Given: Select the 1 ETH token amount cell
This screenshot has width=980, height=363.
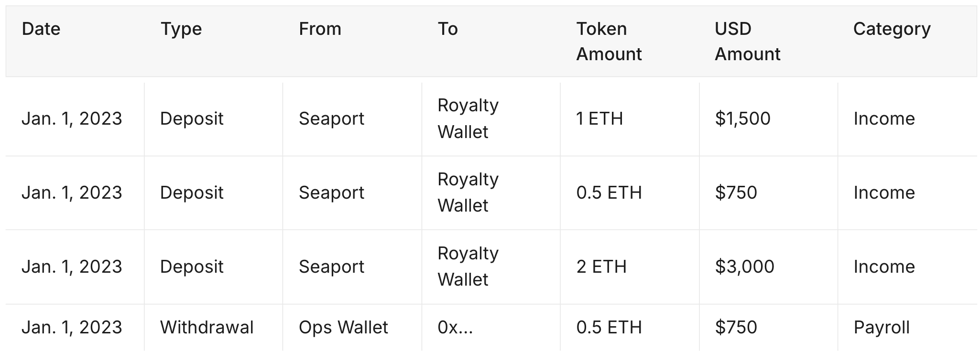Looking at the screenshot, I should pyautogui.click(x=599, y=118).
